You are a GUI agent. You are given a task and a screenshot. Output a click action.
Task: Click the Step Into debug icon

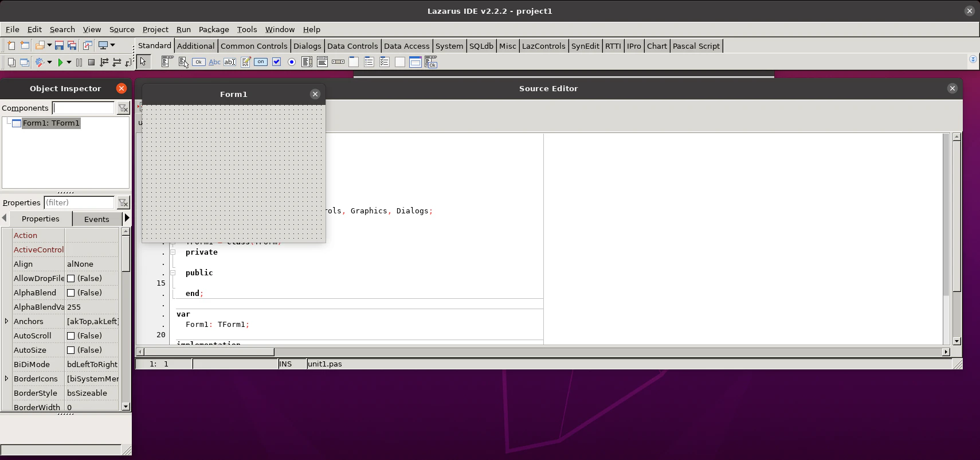tap(104, 62)
